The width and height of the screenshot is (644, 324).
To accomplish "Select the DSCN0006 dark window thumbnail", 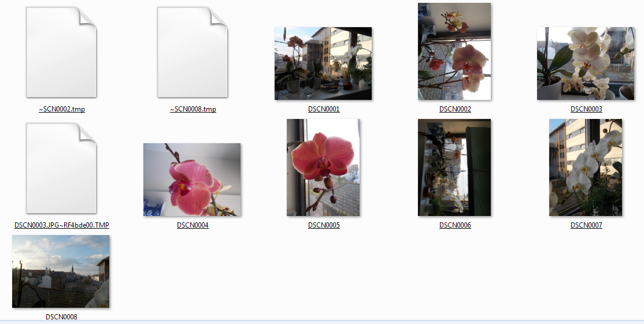I will [454, 167].
